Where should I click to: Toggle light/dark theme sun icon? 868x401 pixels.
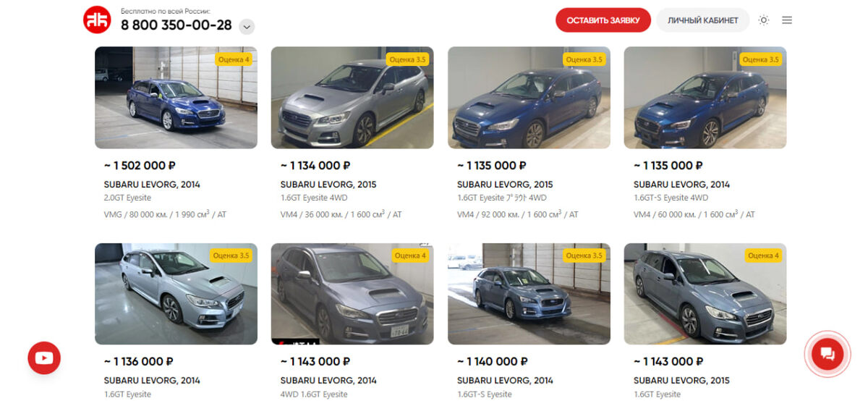click(764, 20)
